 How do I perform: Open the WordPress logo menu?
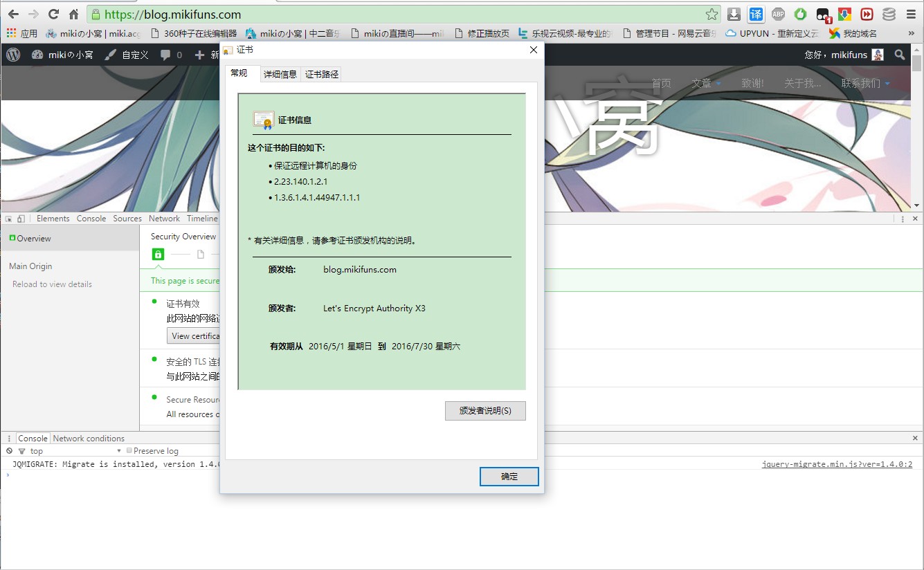coord(14,55)
